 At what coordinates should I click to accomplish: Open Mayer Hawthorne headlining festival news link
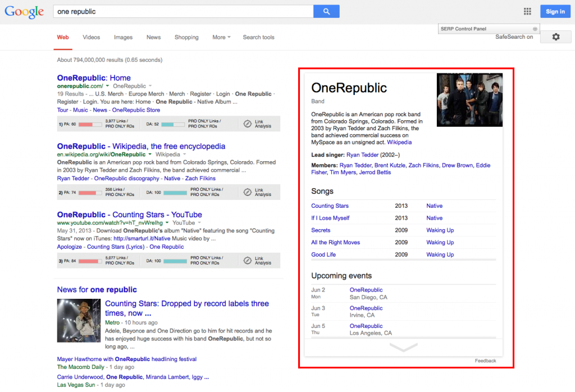(126, 359)
